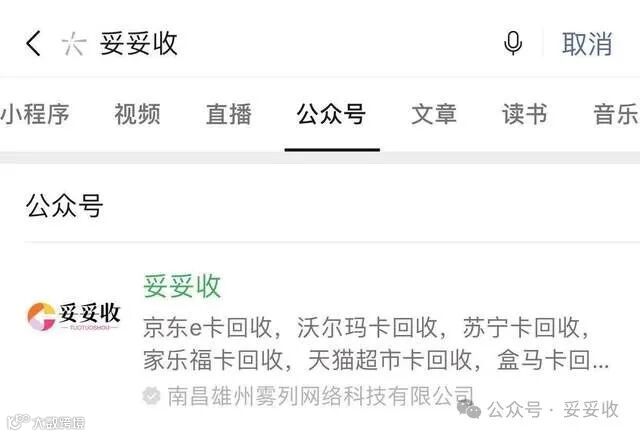Image resolution: width=640 pixels, height=436 pixels.
Task: Click the search field containing 妥妥收
Action: coord(282,44)
